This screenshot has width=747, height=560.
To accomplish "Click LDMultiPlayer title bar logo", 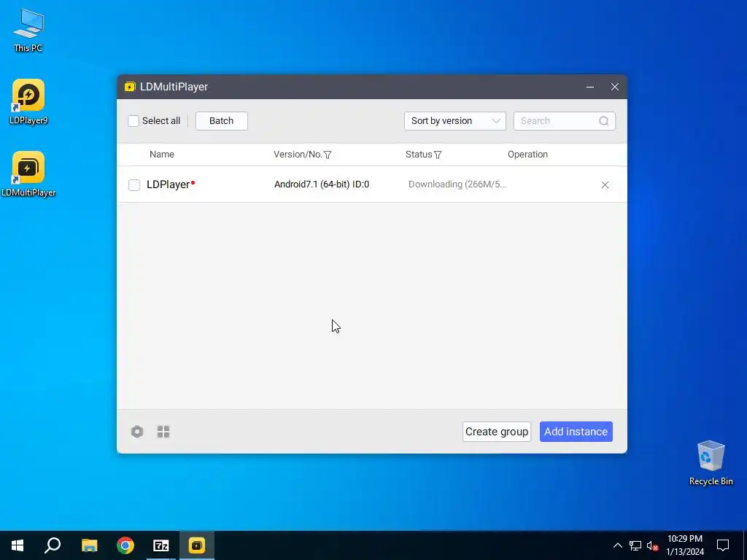I will 130,87.
